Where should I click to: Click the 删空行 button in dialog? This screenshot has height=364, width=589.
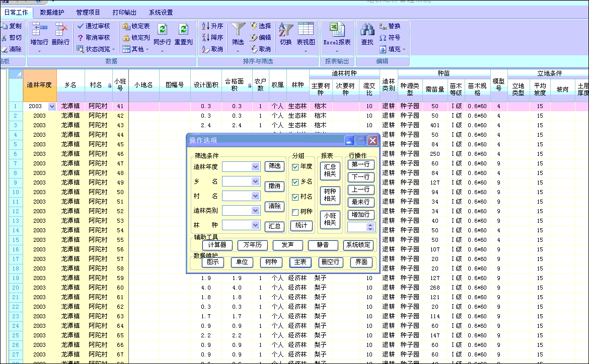pyautogui.click(x=330, y=262)
